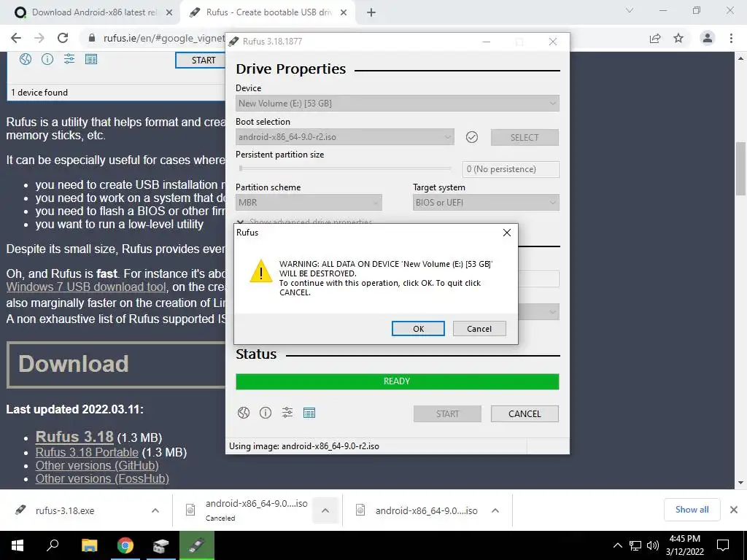Switch to the Rufus browser tab
The height and width of the screenshot is (560, 747).
pos(268,12)
